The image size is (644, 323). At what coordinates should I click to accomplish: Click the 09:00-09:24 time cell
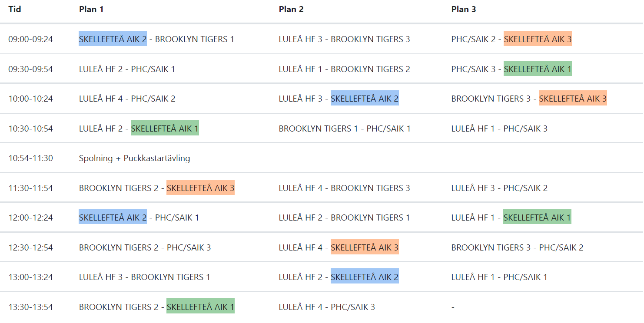point(30,39)
